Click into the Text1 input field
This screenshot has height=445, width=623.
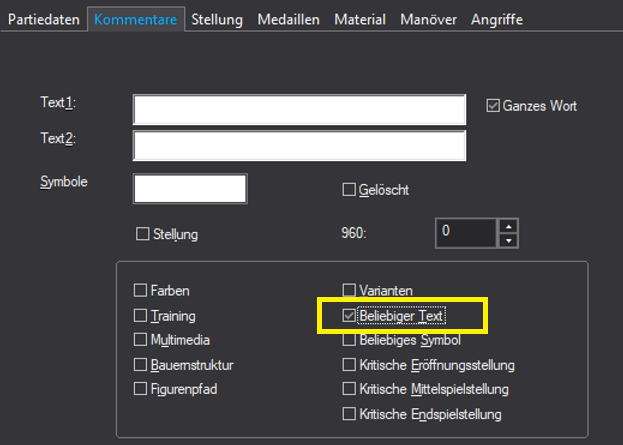pos(299,109)
